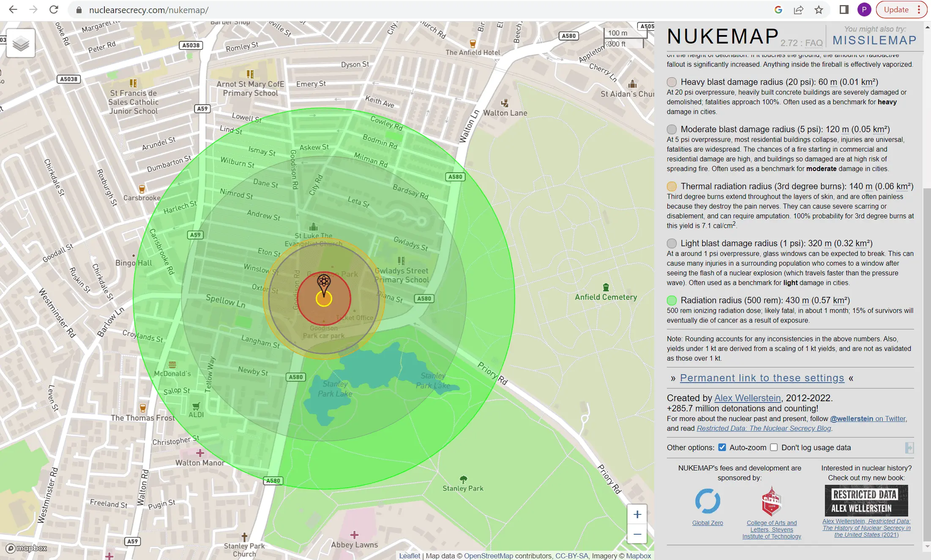
Task: Open Chrome's three-dot menu
Action: coord(919,10)
